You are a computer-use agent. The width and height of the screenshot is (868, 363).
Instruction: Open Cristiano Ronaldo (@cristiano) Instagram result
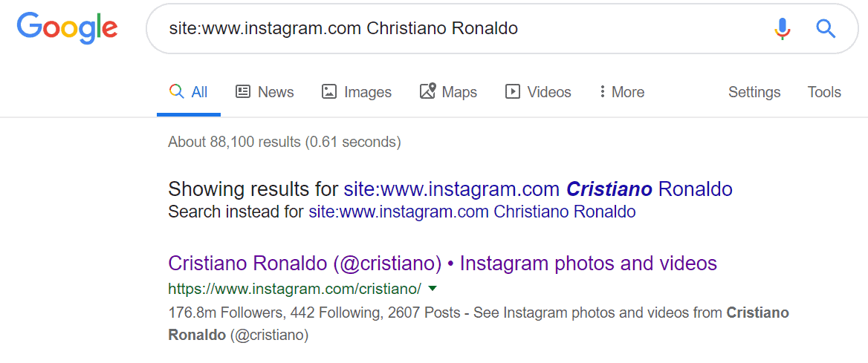[442, 264]
